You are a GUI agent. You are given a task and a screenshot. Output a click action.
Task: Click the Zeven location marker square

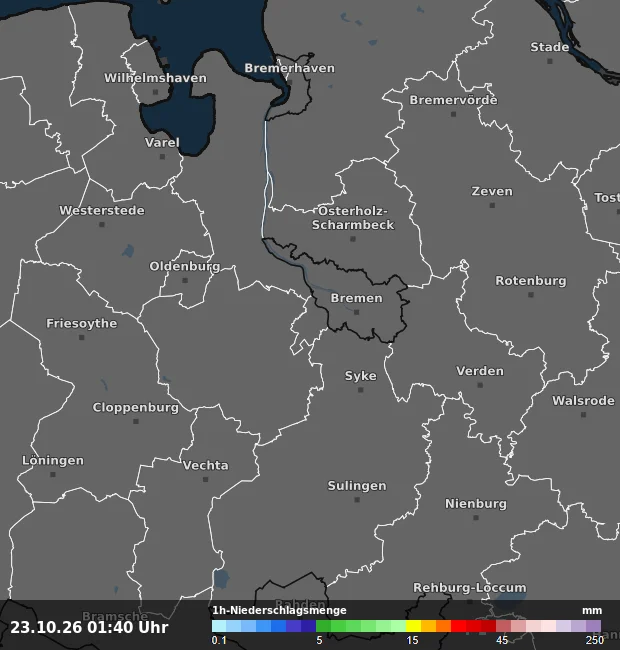click(492, 205)
